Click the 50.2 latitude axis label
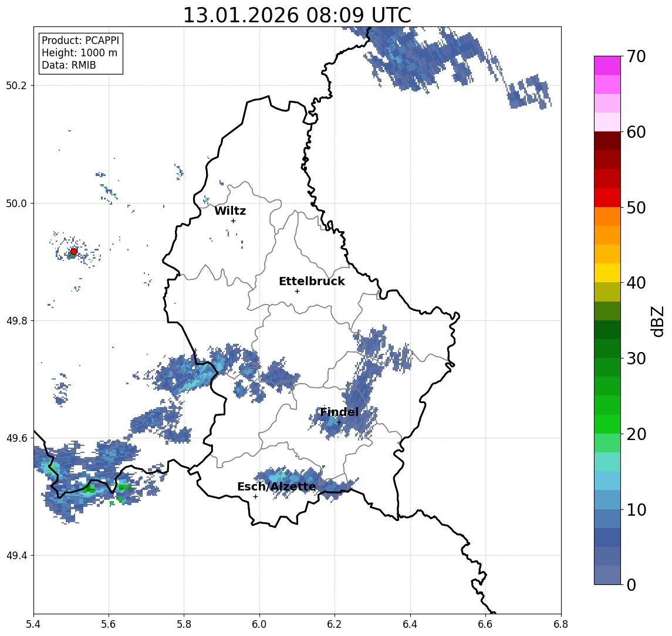 [16, 85]
